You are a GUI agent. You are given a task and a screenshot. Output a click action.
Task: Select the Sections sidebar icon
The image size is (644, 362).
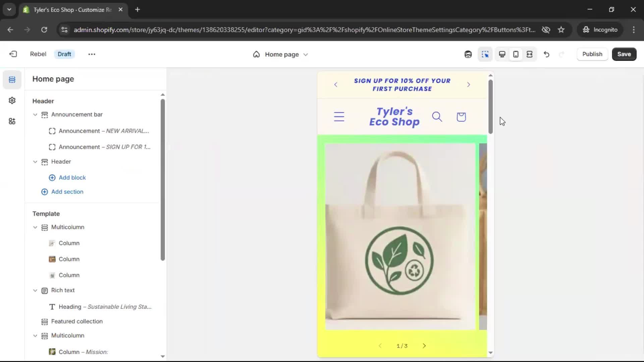(12, 80)
